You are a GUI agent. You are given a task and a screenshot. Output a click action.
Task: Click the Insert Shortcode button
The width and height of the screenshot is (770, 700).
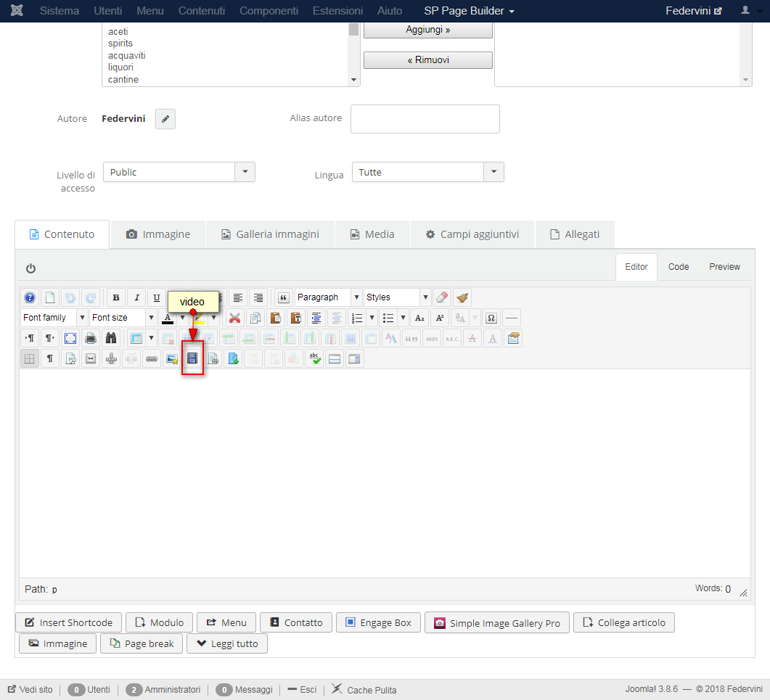click(x=68, y=622)
